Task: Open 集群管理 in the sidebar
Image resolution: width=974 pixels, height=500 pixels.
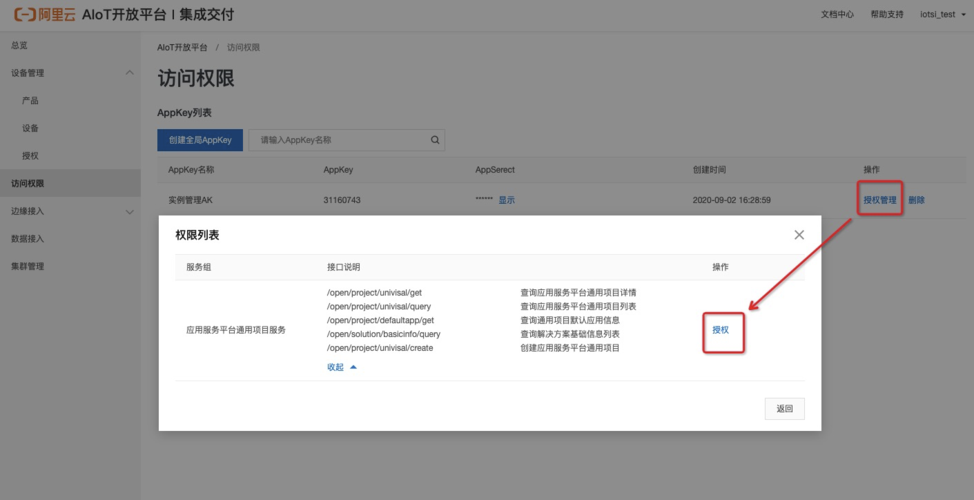Action: pyautogui.click(x=27, y=266)
